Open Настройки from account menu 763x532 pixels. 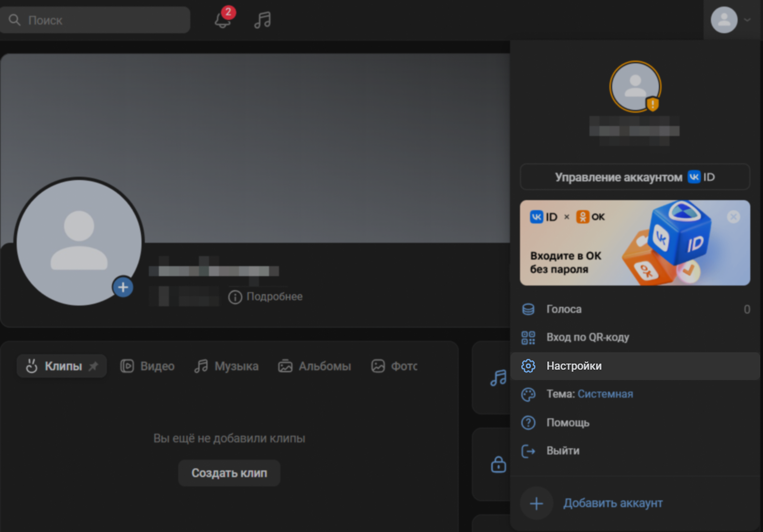[574, 366]
